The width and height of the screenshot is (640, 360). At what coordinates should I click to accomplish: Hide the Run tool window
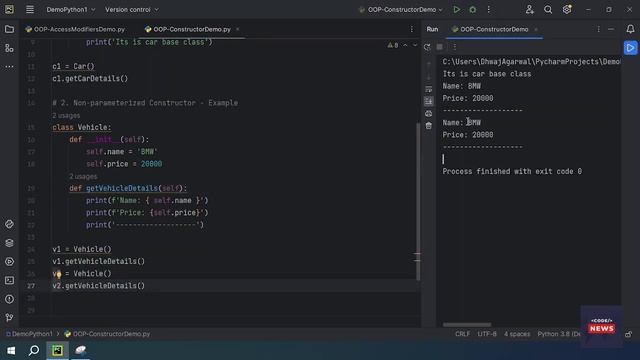click(x=611, y=29)
